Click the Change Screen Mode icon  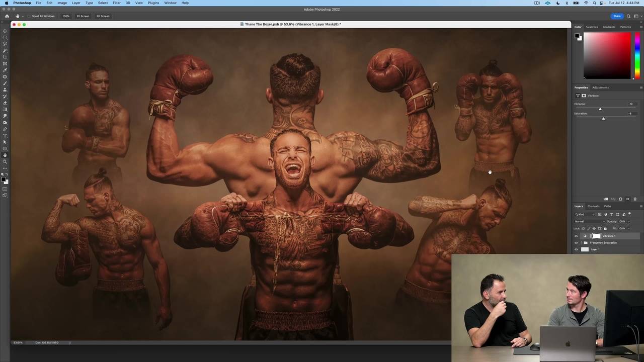(x=5, y=196)
